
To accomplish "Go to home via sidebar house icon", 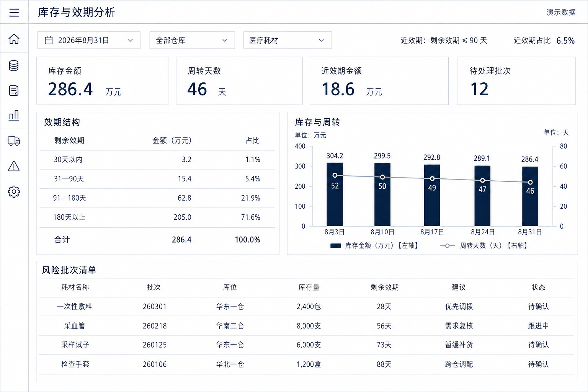I will click(x=14, y=39).
